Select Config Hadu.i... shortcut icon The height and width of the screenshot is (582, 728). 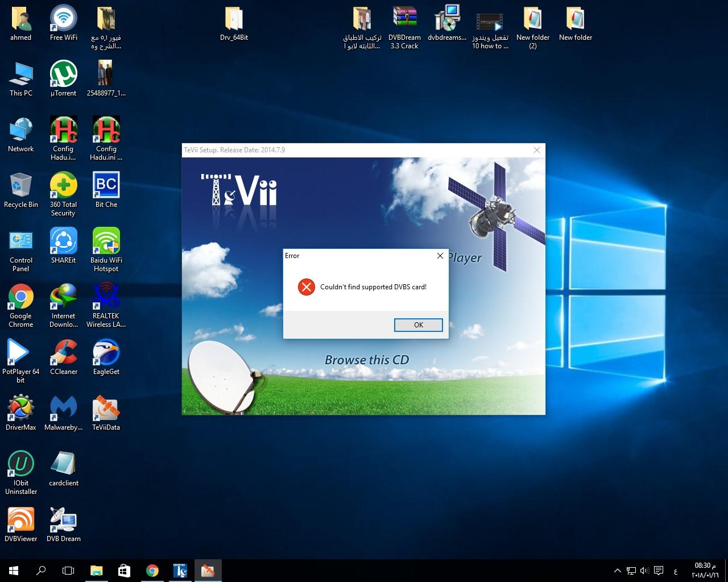click(64, 139)
